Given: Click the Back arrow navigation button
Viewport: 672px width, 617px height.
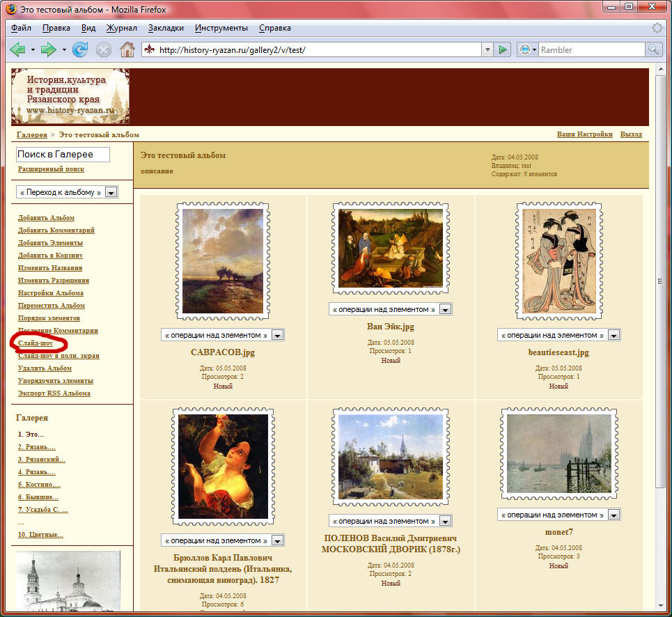Looking at the screenshot, I should 17,49.
